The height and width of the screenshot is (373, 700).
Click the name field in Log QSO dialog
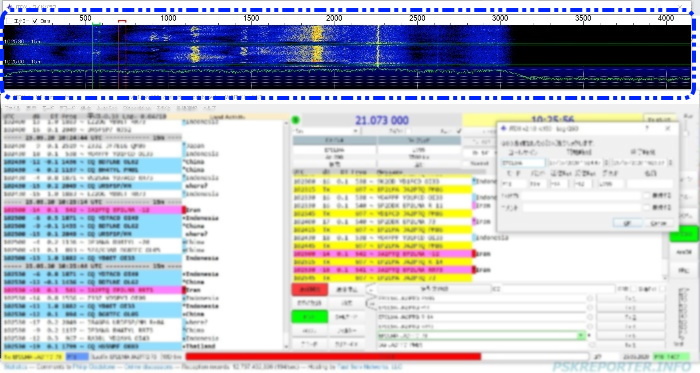(x=650, y=183)
